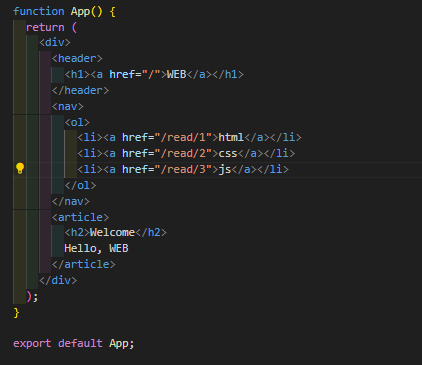Click the 'return' keyword
Viewport: 422px width, 365px height.
pos(45,27)
